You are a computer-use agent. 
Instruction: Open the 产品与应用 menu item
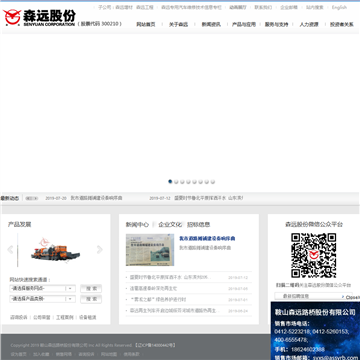pos(244,24)
